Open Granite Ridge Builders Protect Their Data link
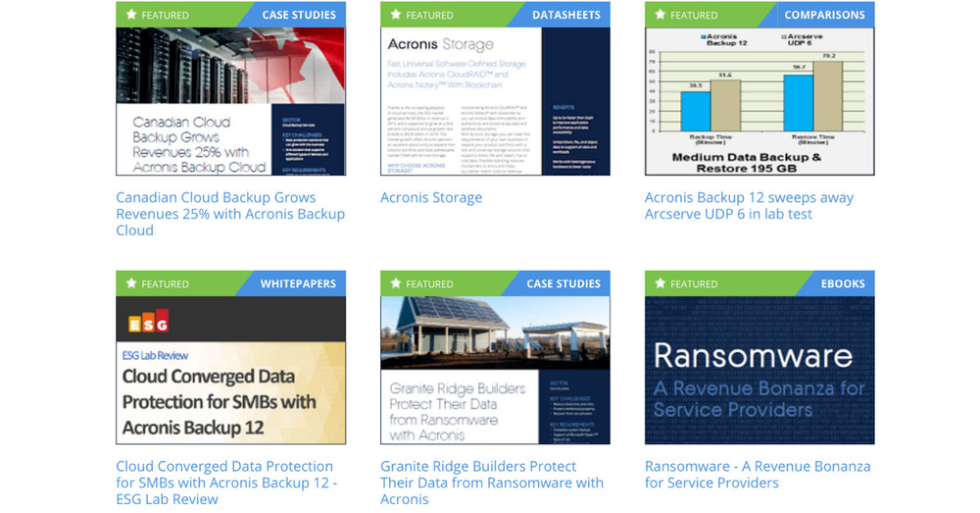 pyautogui.click(x=492, y=483)
